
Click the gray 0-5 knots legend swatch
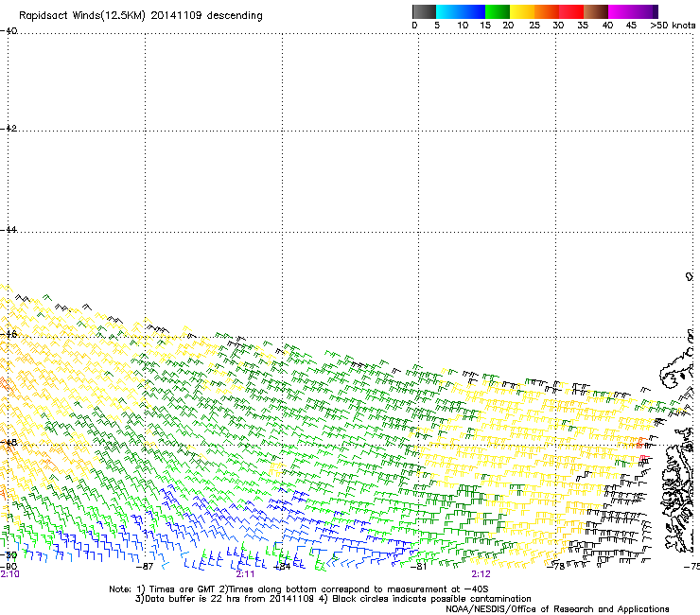click(x=424, y=11)
